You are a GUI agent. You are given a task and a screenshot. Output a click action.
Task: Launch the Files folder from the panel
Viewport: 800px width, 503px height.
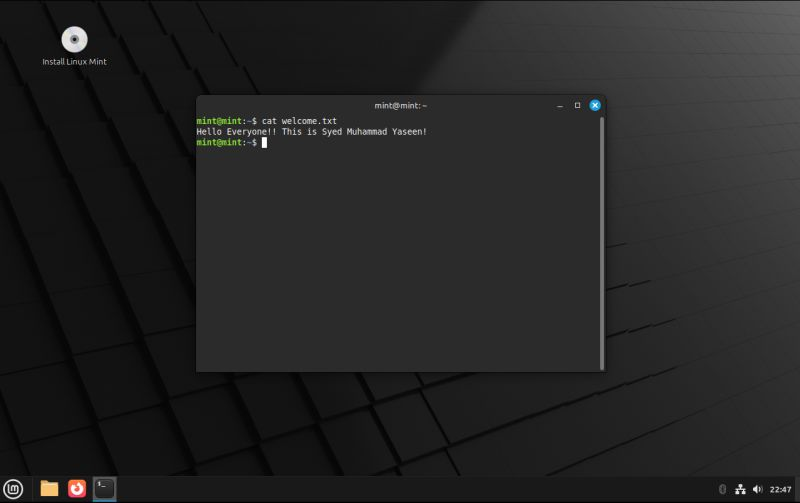(x=49, y=489)
